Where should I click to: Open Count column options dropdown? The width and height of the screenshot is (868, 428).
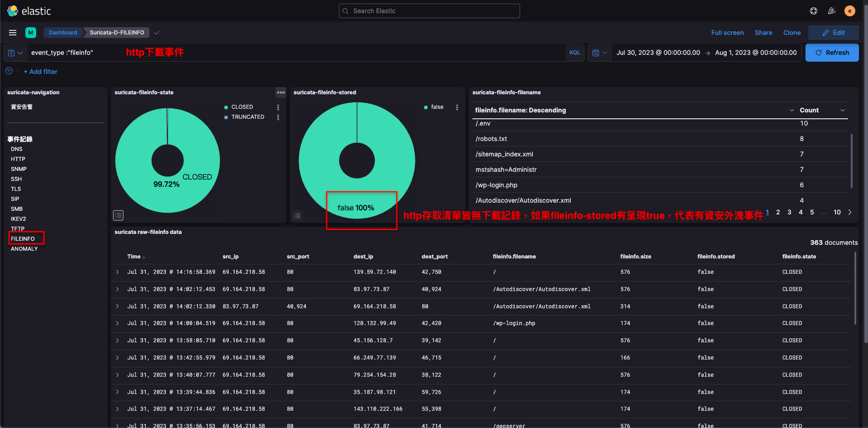pyautogui.click(x=843, y=110)
